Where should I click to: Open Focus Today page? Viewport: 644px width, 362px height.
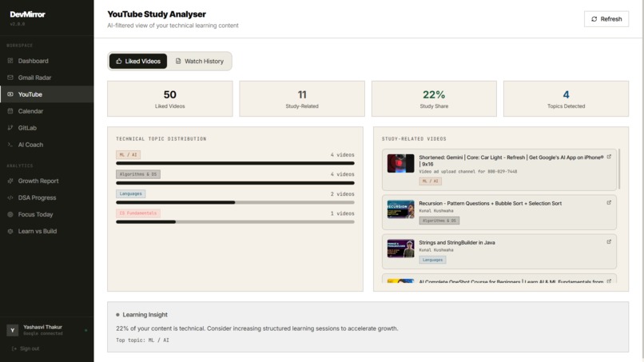(x=47, y=214)
